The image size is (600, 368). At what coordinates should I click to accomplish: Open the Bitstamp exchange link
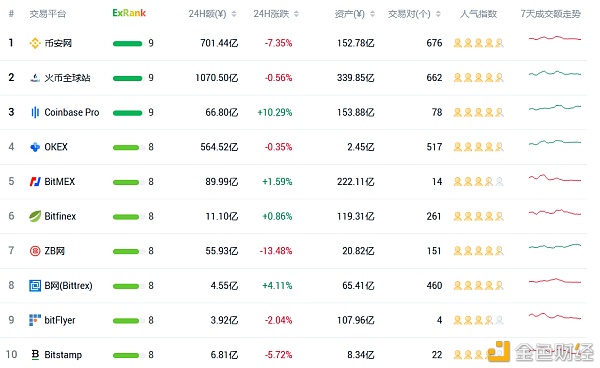pos(63,355)
